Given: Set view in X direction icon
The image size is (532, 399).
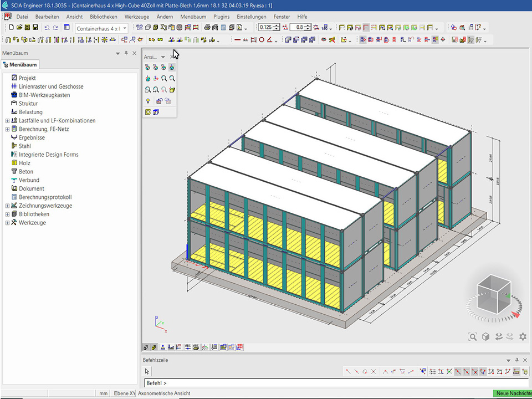Looking at the screenshot, I should tap(147, 67).
